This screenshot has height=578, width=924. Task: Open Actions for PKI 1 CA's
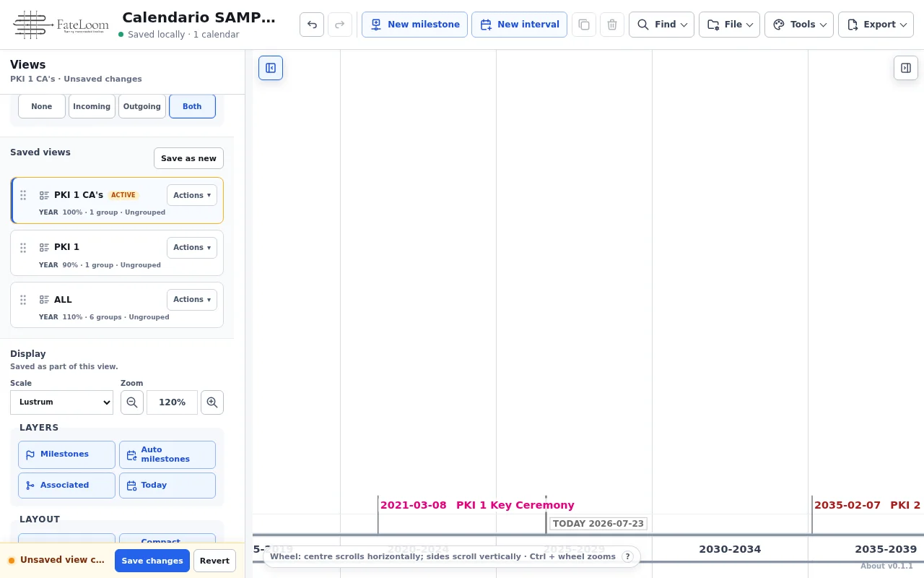192,195
